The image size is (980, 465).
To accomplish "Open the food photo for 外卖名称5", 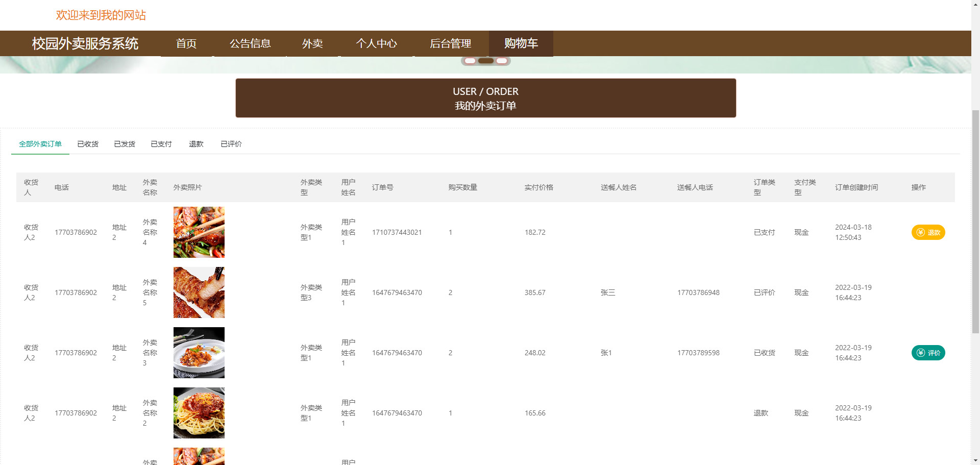I will [199, 292].
